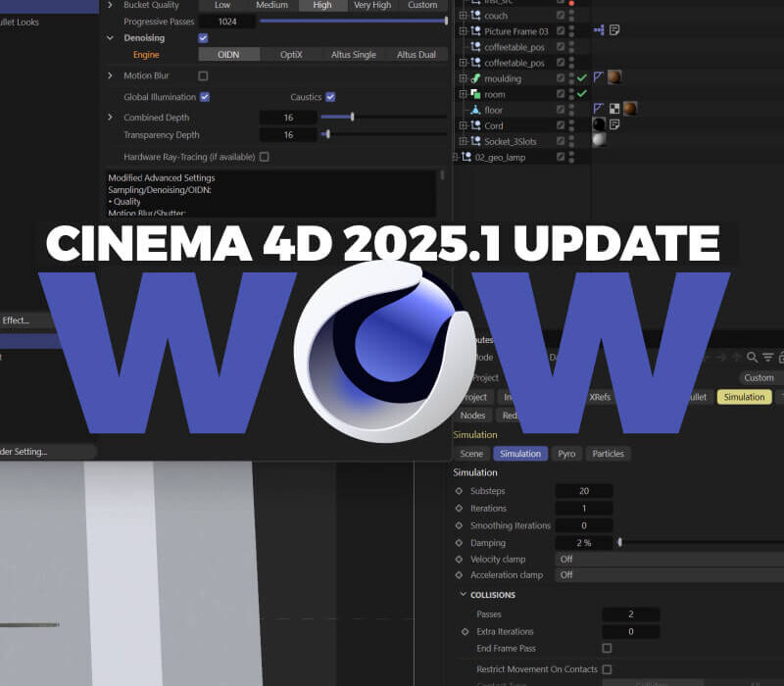Image resolution: width=784 pixels, height=686 pixels.
Task: Disable the Denoising checkbox
Action: tap(203, 38)
